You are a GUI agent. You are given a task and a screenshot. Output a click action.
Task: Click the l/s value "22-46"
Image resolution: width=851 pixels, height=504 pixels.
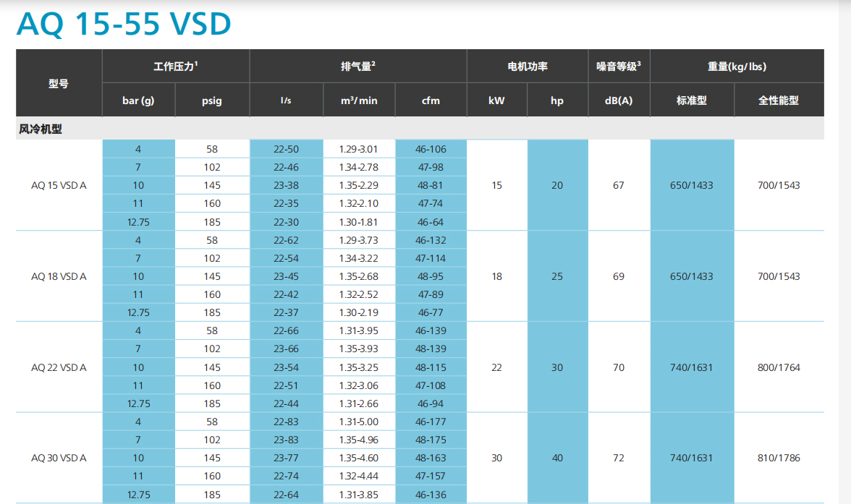pyautogui.click(x=286, y=168)
